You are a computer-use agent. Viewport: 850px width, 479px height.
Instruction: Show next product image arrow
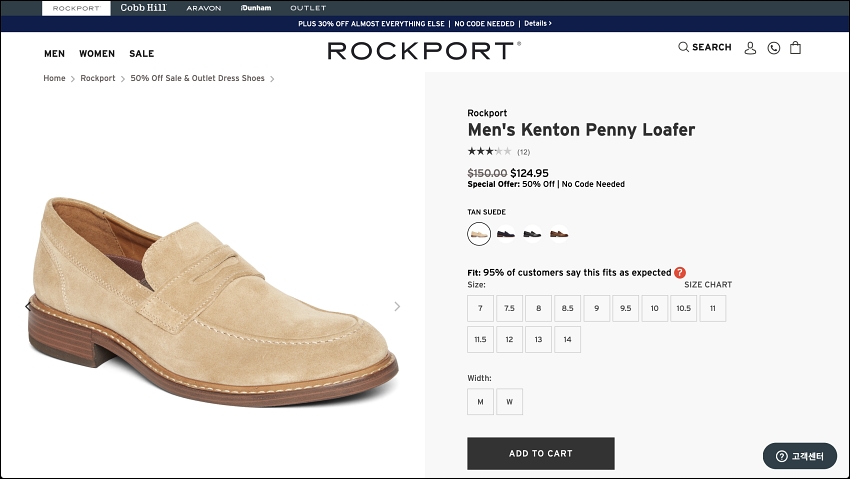(397, 307)
